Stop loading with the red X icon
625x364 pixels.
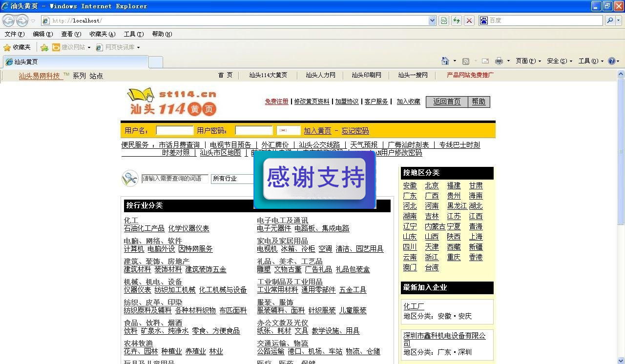pos(469,20)
